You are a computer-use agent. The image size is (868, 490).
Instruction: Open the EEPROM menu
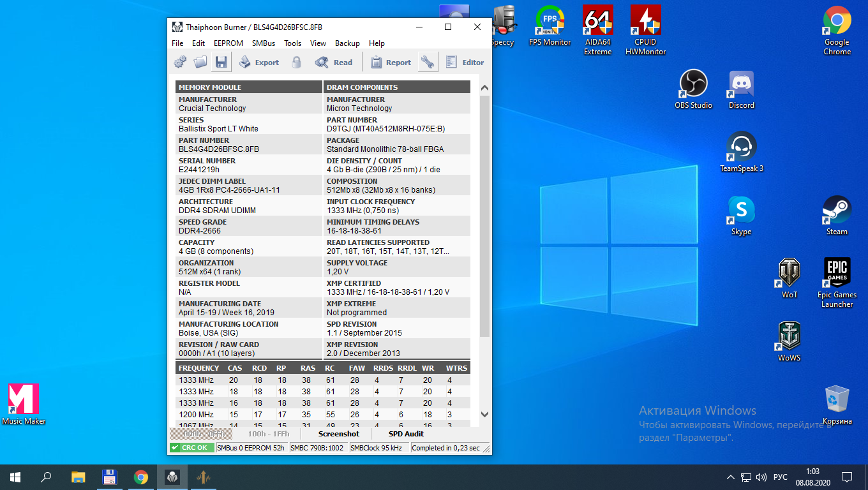228,43
